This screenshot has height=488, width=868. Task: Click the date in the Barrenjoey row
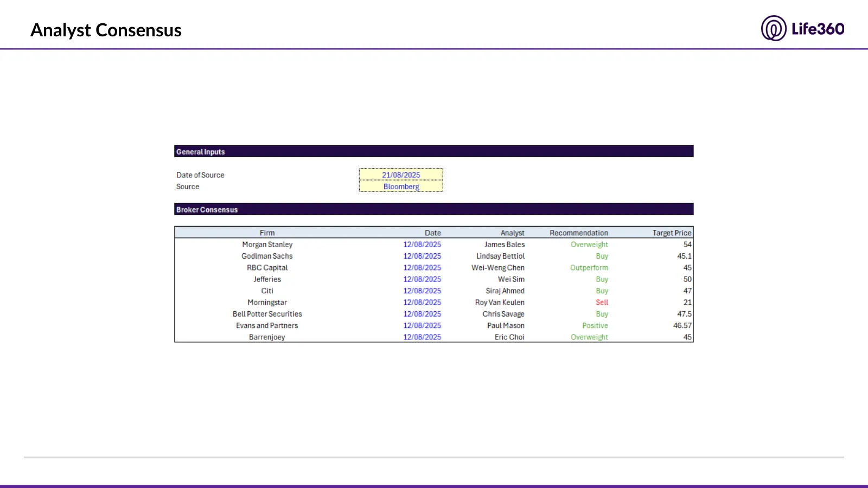pyautogui.click(x=422, y=337)
